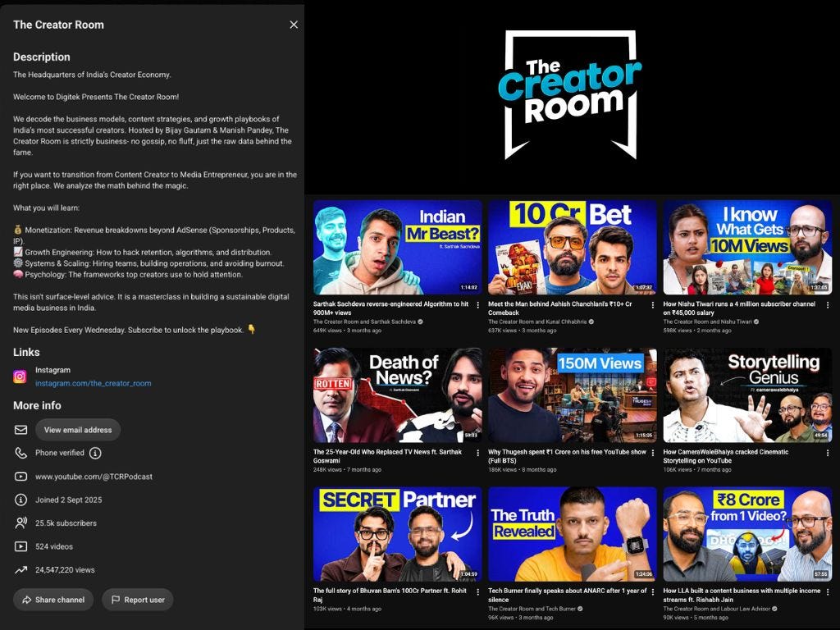Click title The full story of Bhuvan Bam's Partner

pos(390,596)
